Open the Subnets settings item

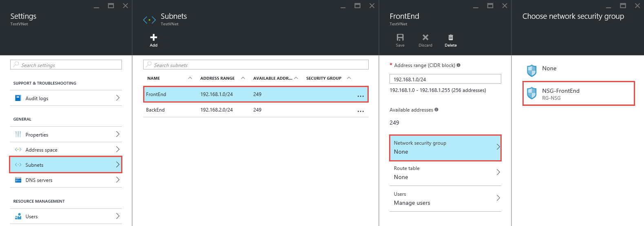(66, 165)
